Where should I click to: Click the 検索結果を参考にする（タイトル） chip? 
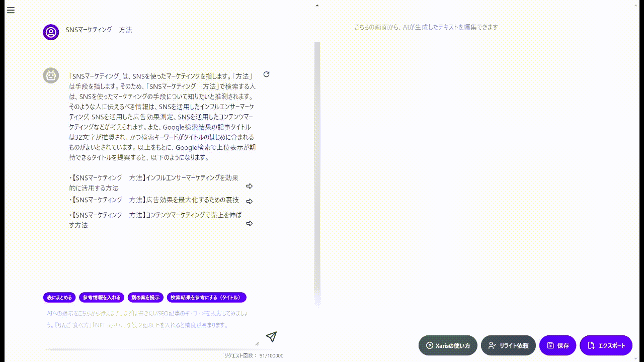(206, 298)
